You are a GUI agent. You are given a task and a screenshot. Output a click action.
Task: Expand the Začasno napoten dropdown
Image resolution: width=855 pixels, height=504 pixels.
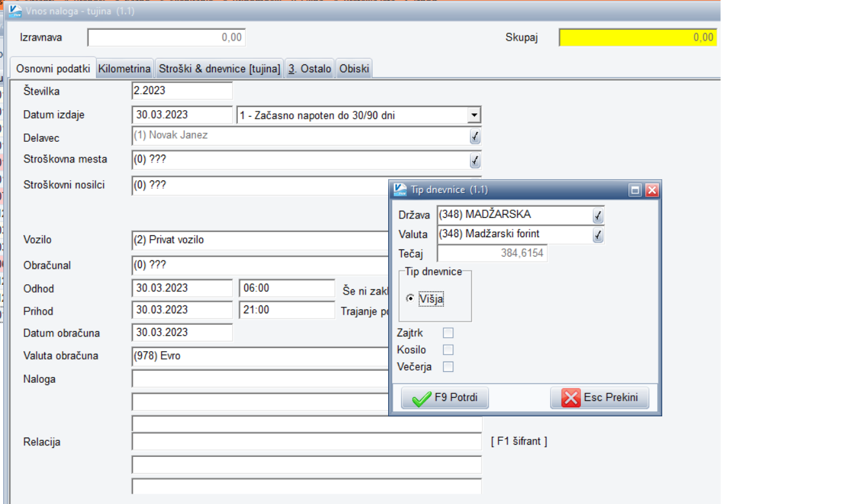coord(475,115)
